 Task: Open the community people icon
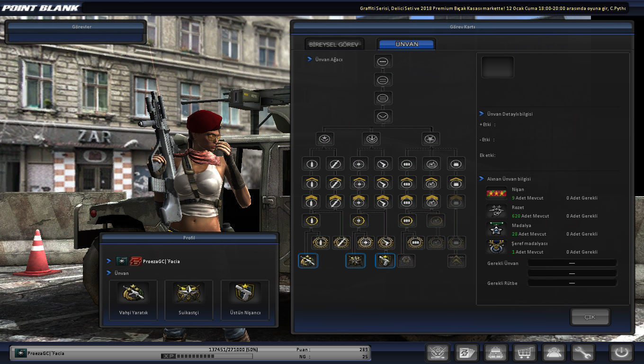tap(555, 353)
